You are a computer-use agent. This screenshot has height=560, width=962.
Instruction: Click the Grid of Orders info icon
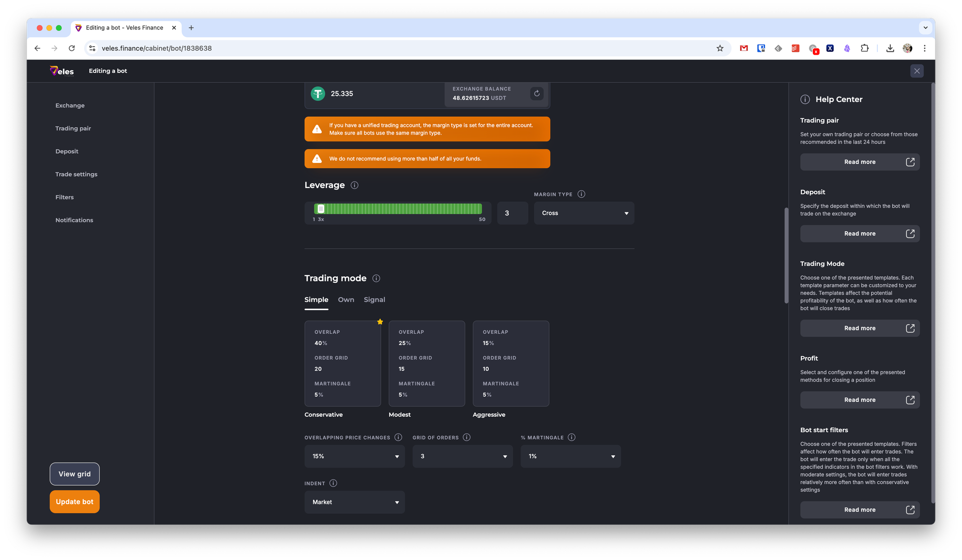point(467,437)
